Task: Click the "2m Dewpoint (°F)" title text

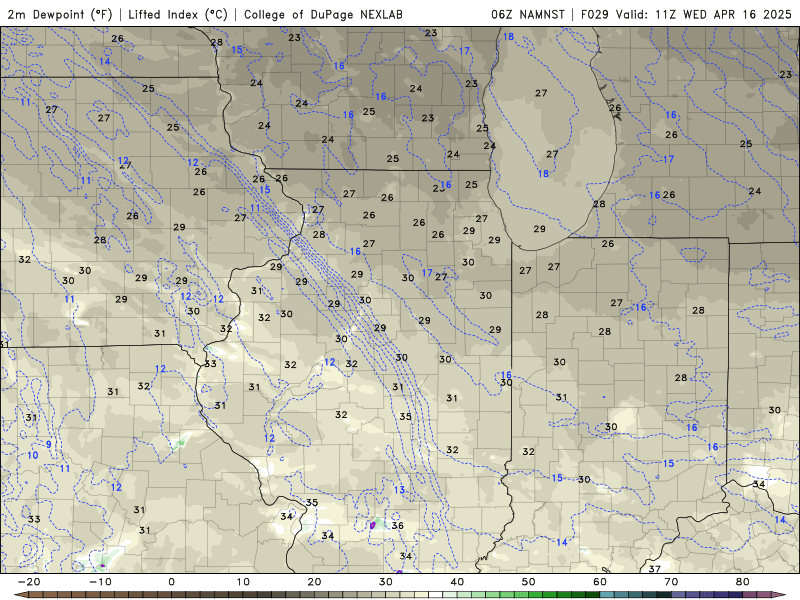Action: 60,14
